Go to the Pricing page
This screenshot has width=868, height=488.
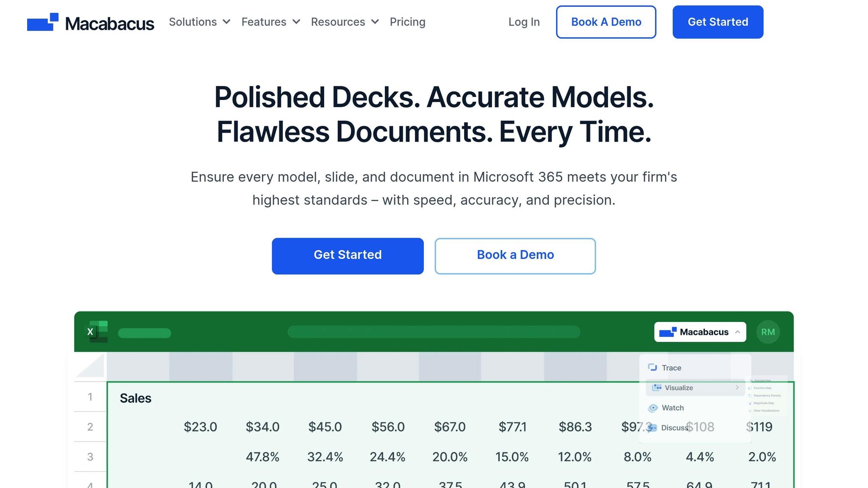(x=408, y=22)
